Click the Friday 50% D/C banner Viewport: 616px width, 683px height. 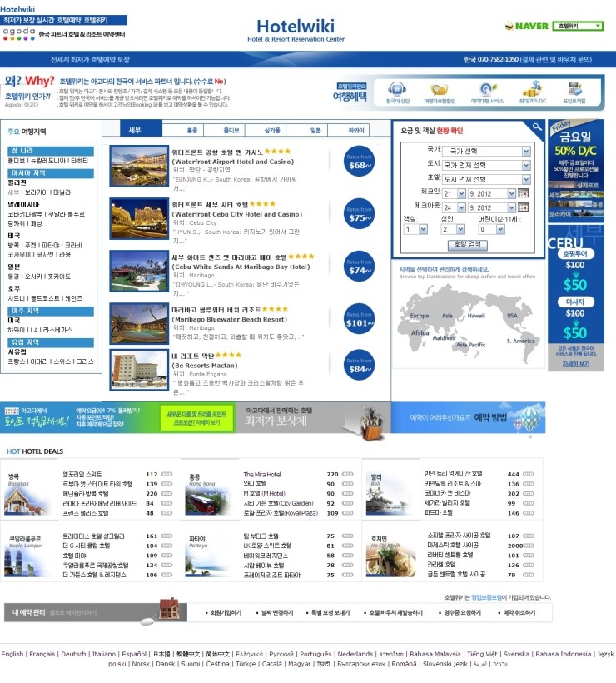[575, 170]
